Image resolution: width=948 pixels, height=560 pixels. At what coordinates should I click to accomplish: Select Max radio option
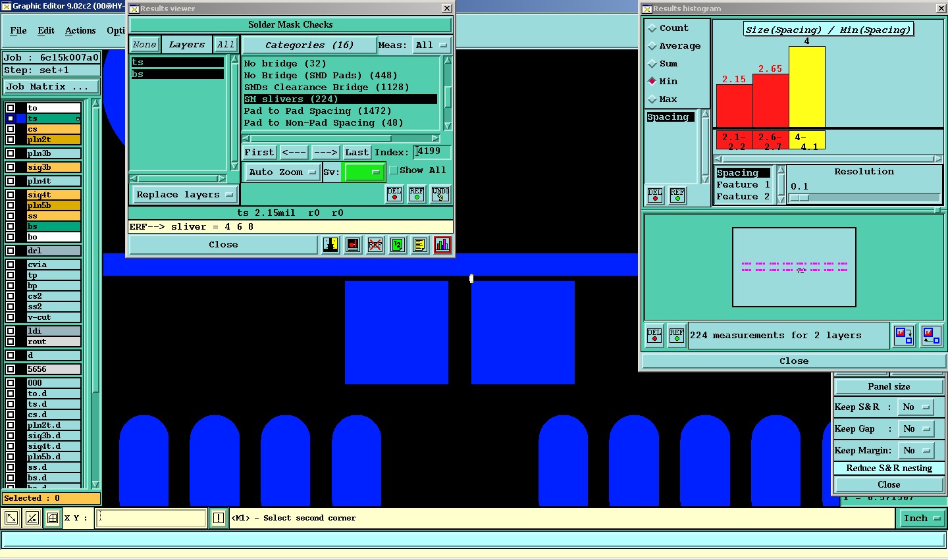tap(652, 99)
